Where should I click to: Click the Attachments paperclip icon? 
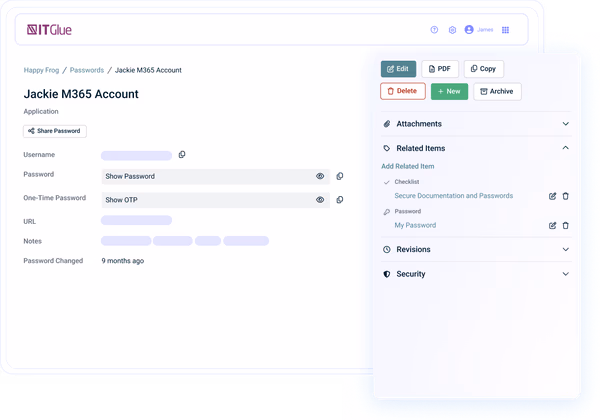387,124
